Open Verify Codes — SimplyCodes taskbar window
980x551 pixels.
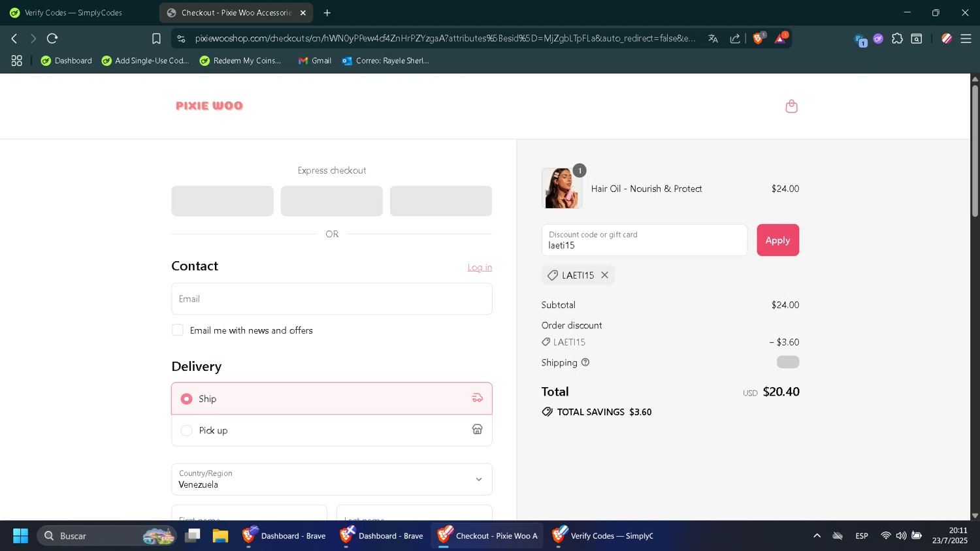602,536
